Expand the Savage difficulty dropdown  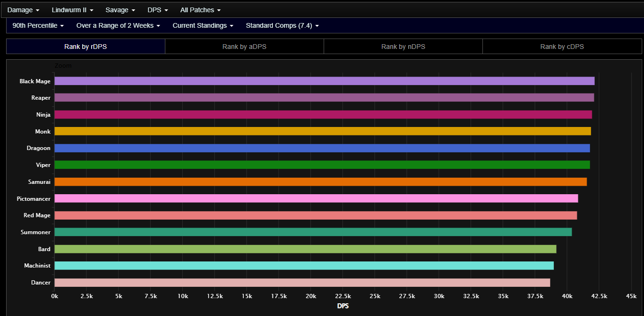tap(120, 10)
